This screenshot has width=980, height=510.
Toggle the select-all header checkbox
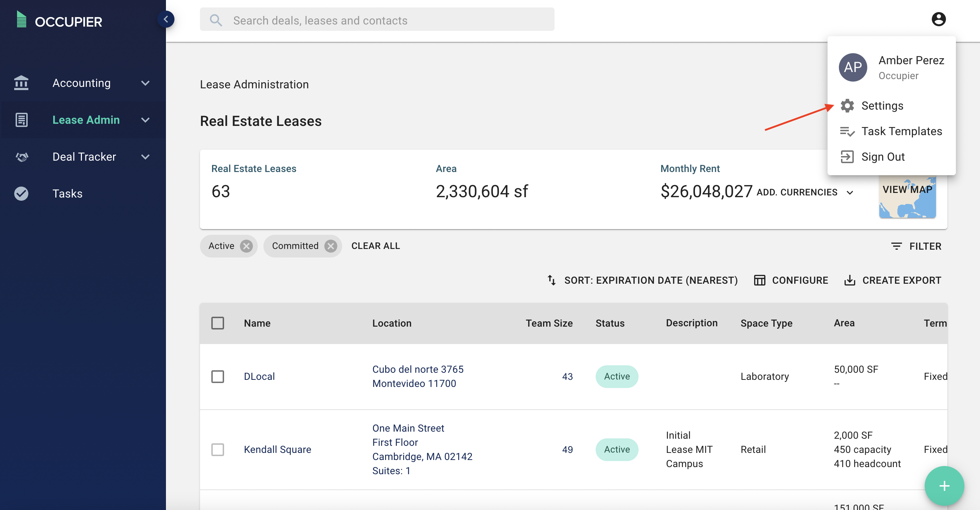click(x=218, y=323)
